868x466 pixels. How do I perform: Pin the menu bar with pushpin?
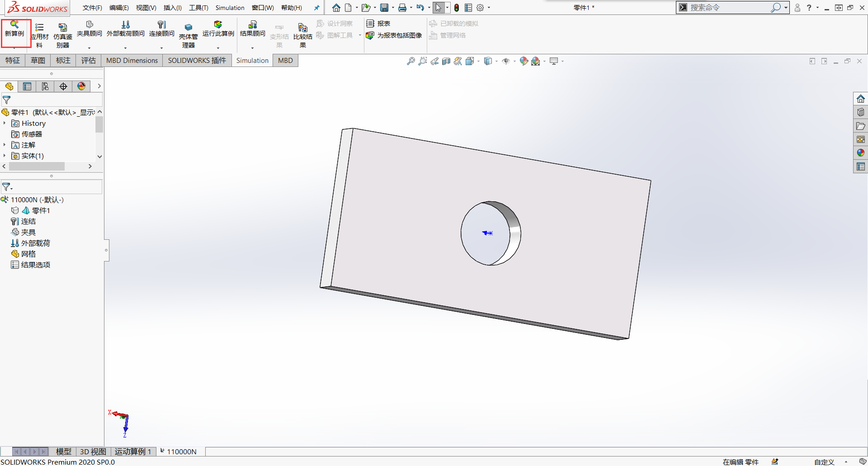316,8
